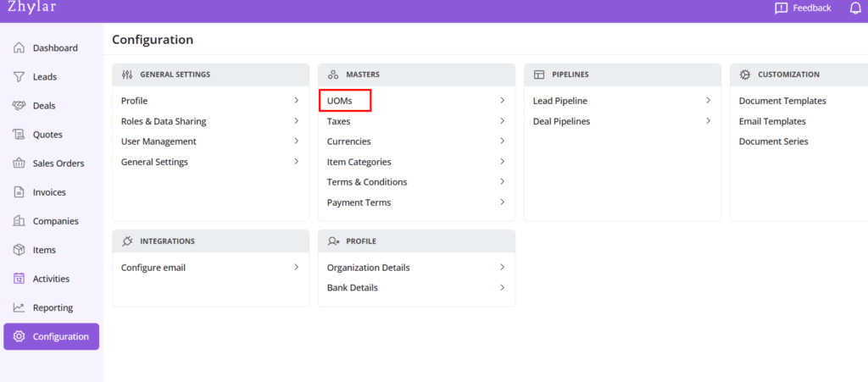This screenshot has width=868, height=382.
Task: Click the Items box icon
Action: (19, 250)
